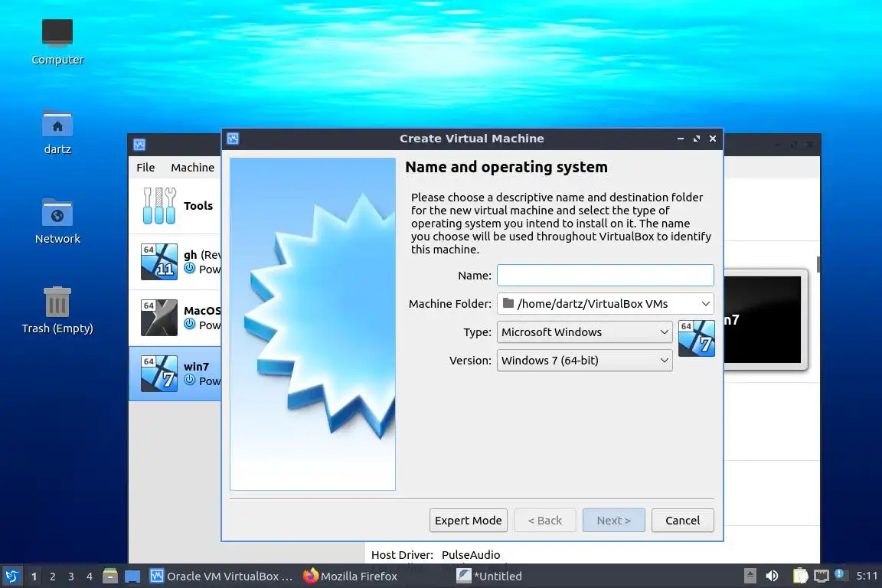Open the Machine Folder dropdown
The height and width of the screenshot is (588, 882).
(606, 303)
